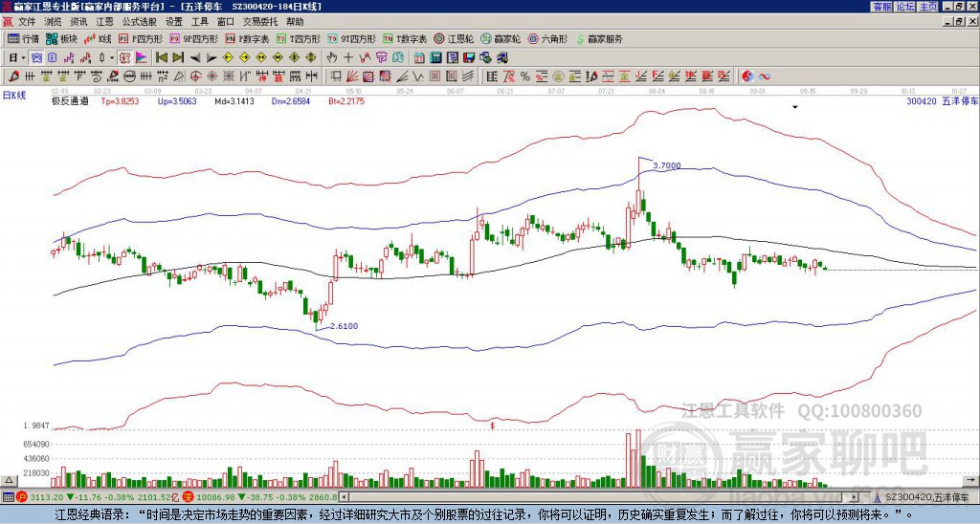Open the 文件 menu
Screen dimensions: 980x524
(27, 22)
